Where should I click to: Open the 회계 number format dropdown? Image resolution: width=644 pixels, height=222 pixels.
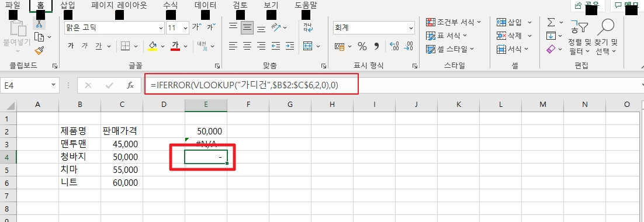pos(411,28)
